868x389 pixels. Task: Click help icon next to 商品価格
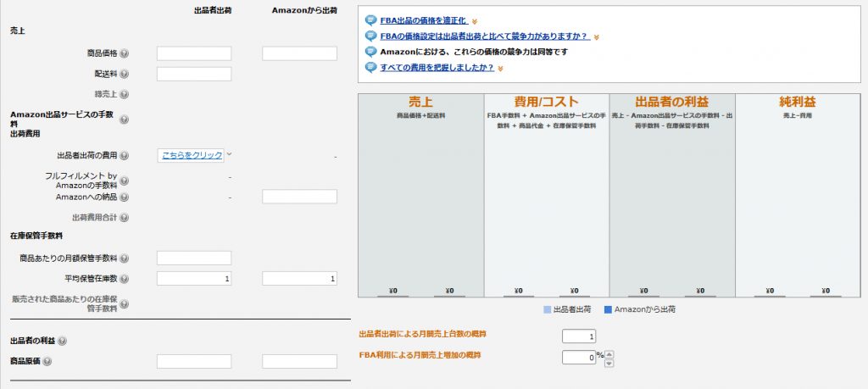124,53
